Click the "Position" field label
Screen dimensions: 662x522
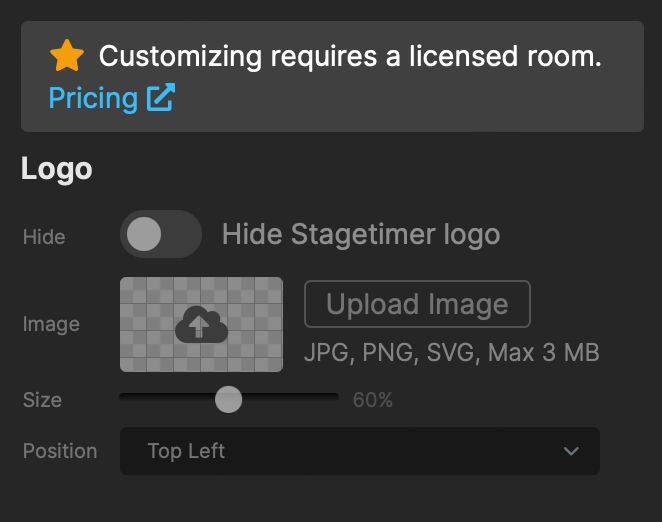[x=60, y=451]
